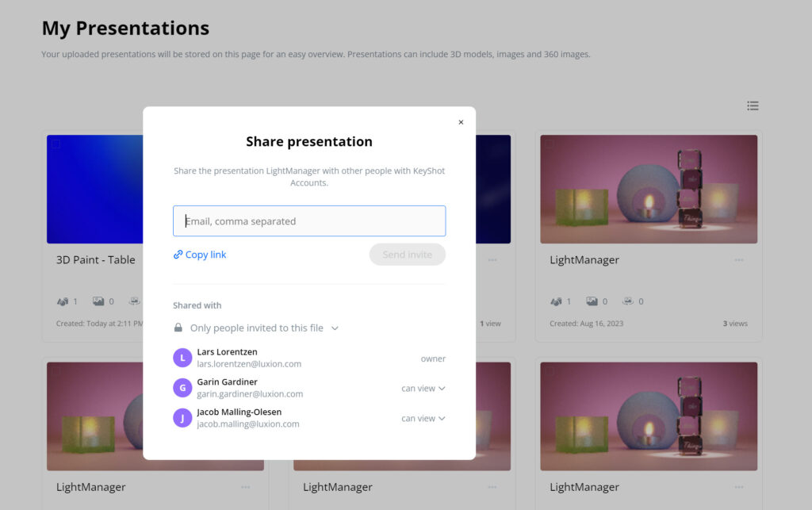This screenshot has width=812, height=510.
Task: Switch to list view layout
Action: tap(753, 105)
